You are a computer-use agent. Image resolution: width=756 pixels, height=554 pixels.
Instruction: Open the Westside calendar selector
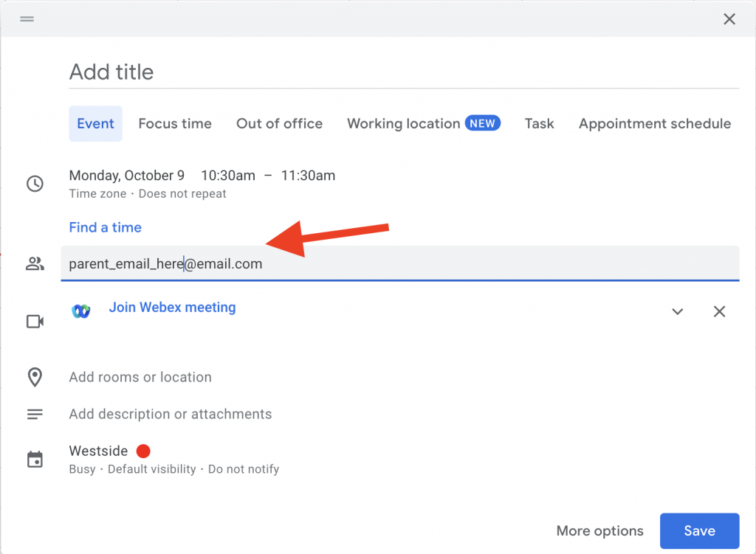point(98,451)
